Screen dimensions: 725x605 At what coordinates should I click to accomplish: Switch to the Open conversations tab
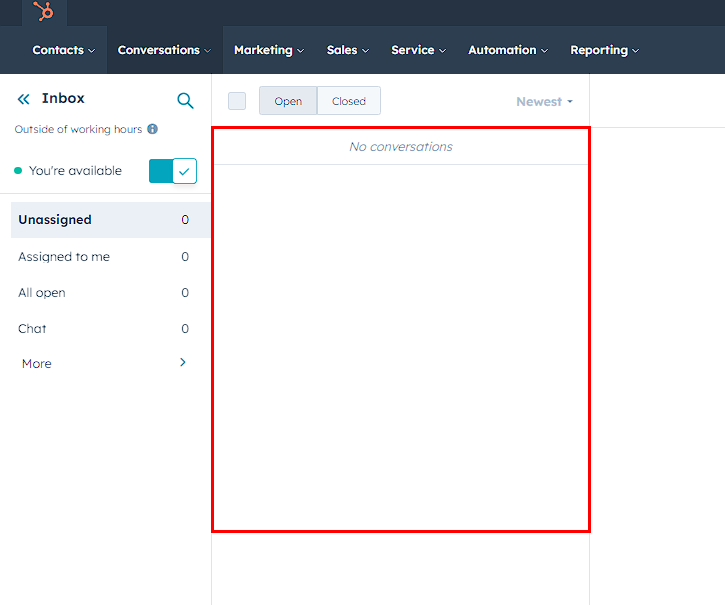[288, 100]
